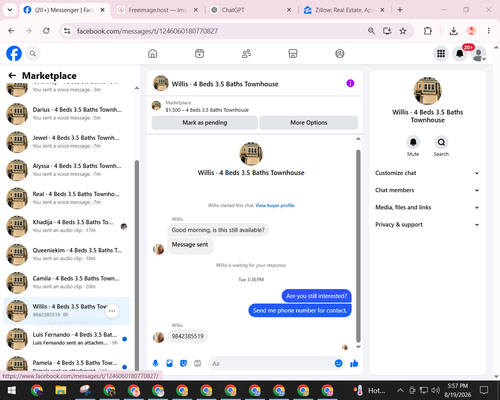Mute this chat using the bell icon
The image size is (500, 400).
(x=413, y=142)
